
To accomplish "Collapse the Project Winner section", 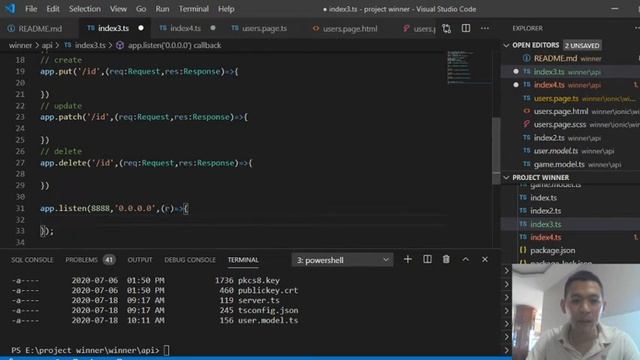I will click(507, 178).
